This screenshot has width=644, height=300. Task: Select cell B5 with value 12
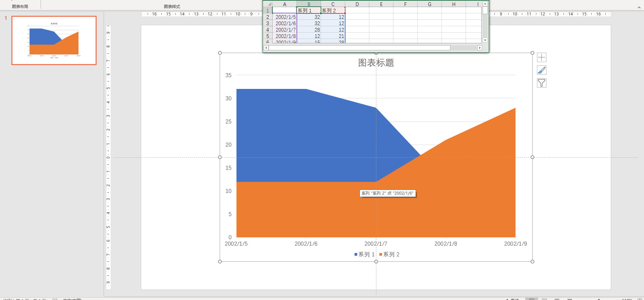click(x=309, y=36)
